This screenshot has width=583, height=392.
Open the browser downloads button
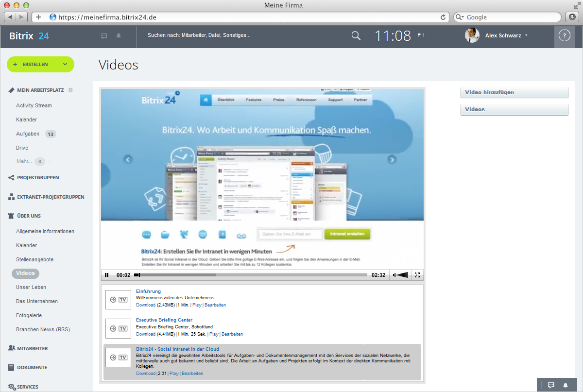[572, 17]
